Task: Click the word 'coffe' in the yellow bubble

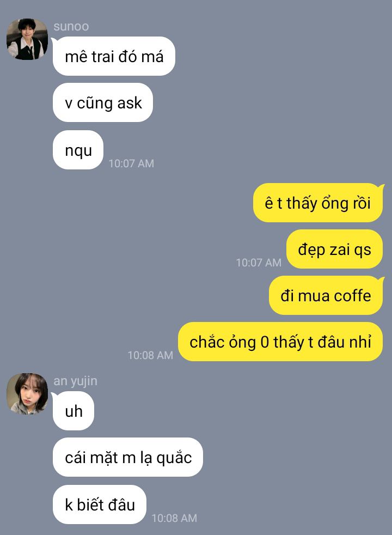Action: tap(352, 295)
